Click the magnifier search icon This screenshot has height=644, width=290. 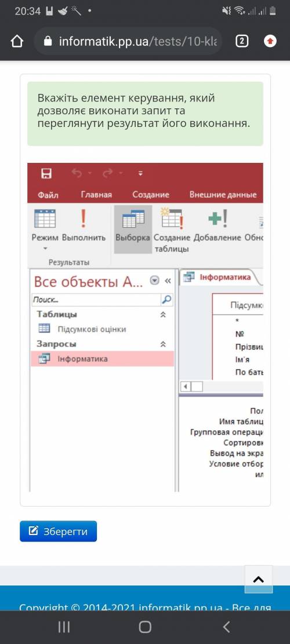click(x=166, y=300)
